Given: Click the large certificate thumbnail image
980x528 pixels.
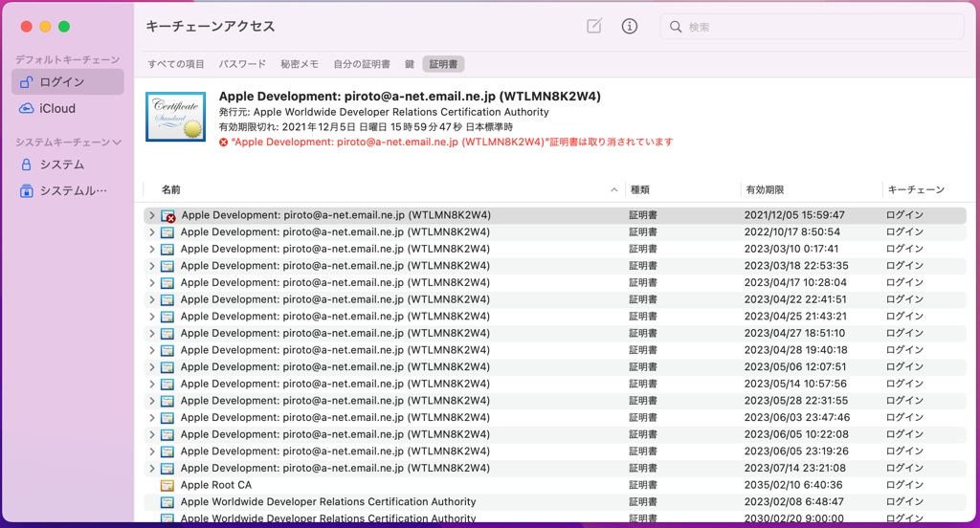Looking at the screenshot, I should 175,117.
